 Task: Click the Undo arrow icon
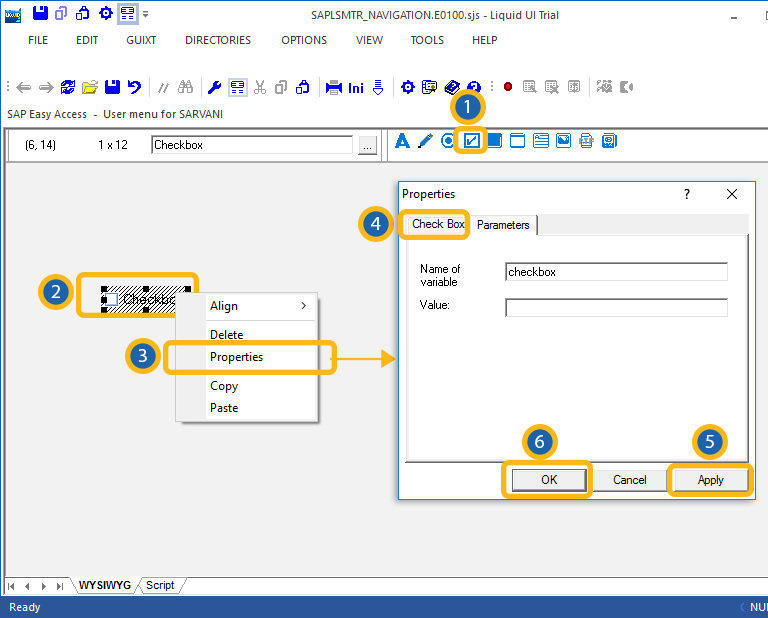pyautogui.click(x=134, y=87)
